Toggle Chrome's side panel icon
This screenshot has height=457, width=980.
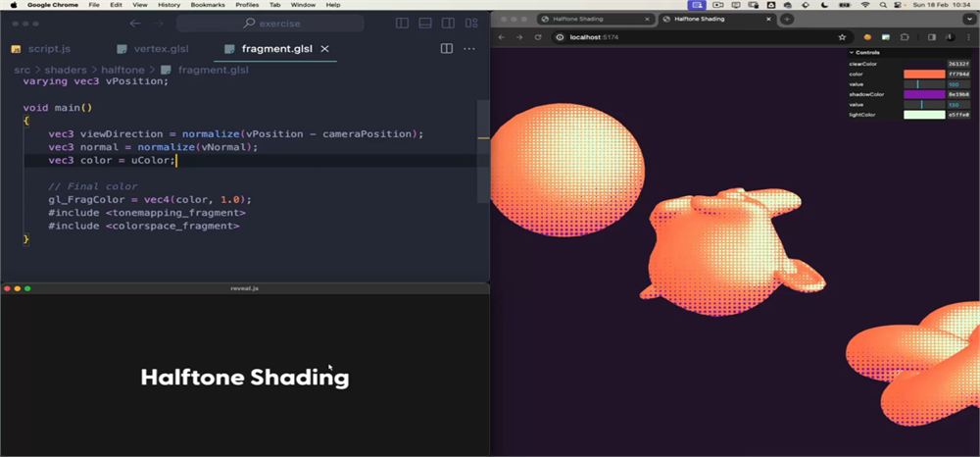point(931,37)
